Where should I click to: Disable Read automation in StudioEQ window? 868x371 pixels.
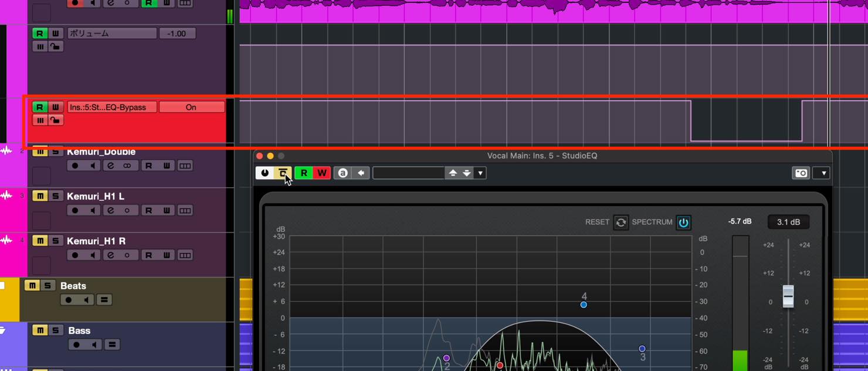click(x=304, y=173)
